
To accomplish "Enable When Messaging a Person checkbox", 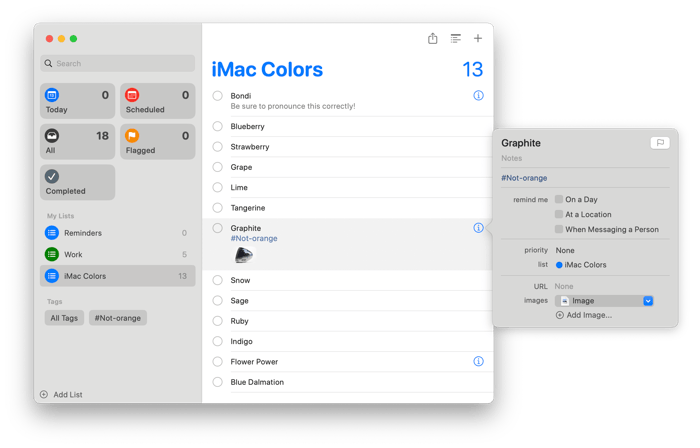I will coord(558,229).
